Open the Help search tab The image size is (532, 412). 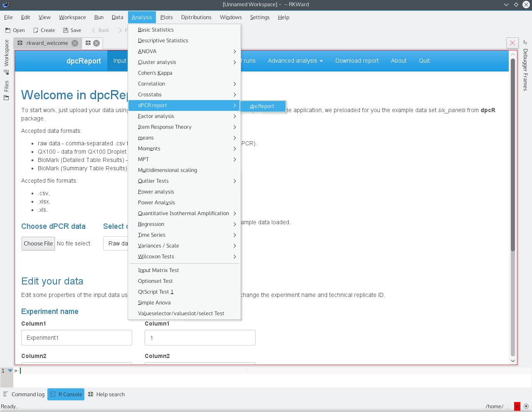point(106,395)
